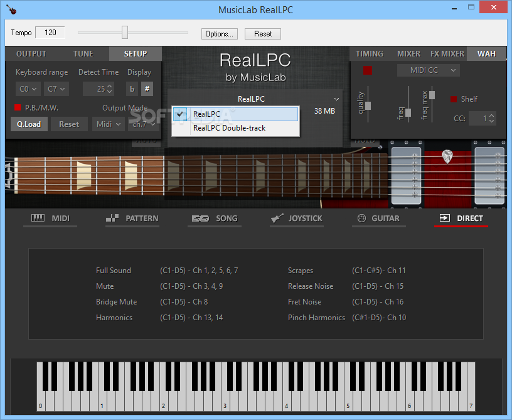Switch to the TUNE tab
512x420 pixels.
[x=83, y=54]
